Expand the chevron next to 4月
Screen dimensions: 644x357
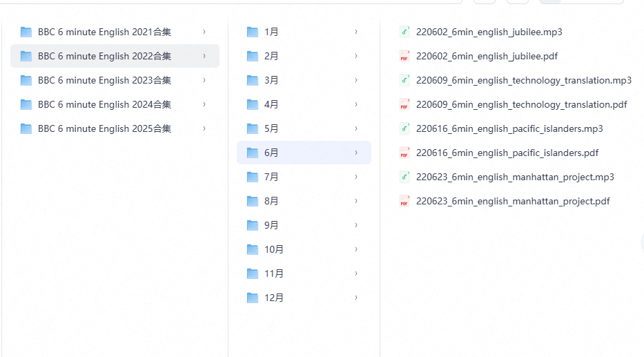click(x=356, y=105)
